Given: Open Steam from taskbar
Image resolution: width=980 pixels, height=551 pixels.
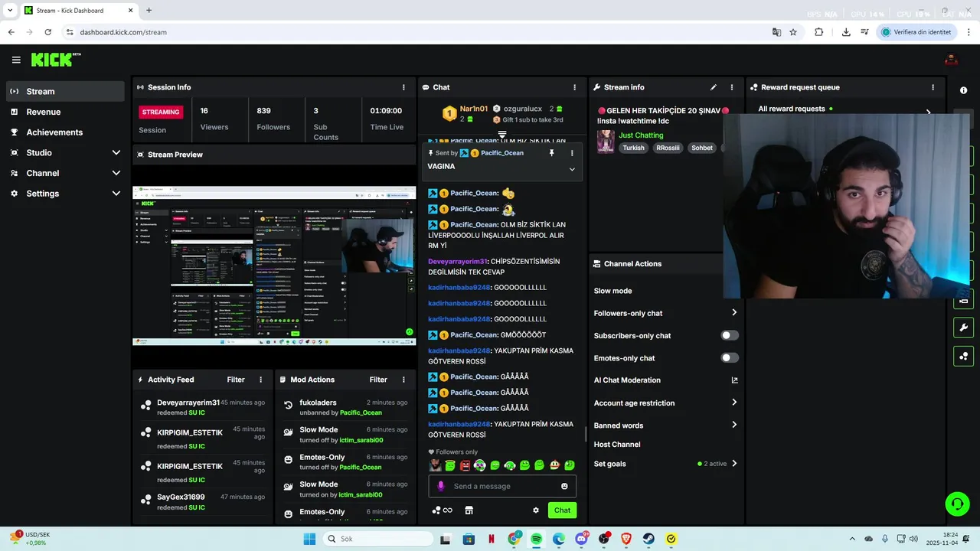Looking at the screenshot, I should [x=648, y=539].
